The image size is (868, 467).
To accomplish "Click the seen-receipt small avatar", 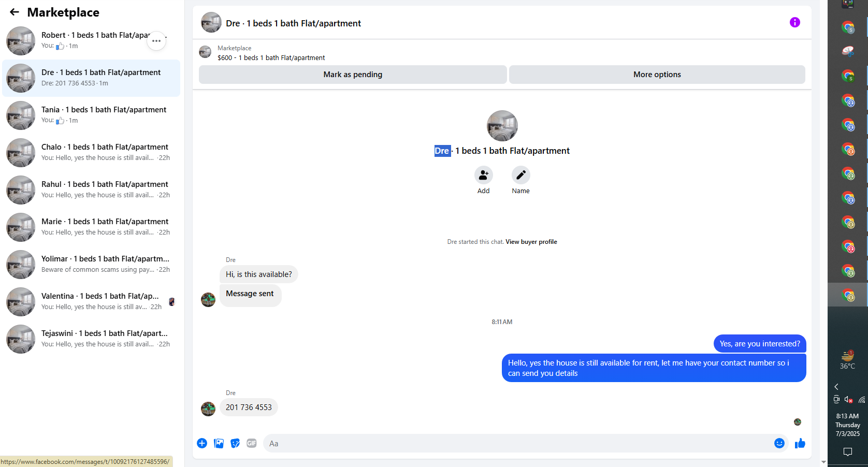I will point(798,422).
